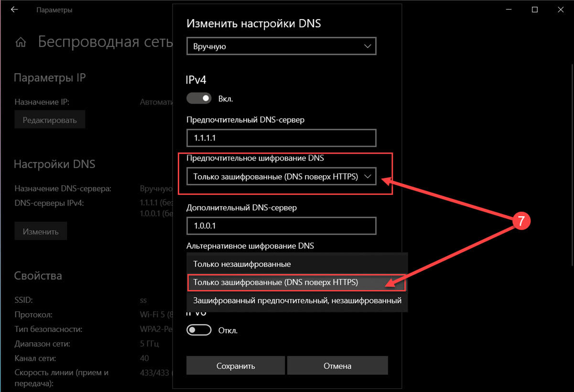The width and height of the screenshot is (574, 392).
Task: Click the IPv4 section heading
Action: tap(196, 80)
